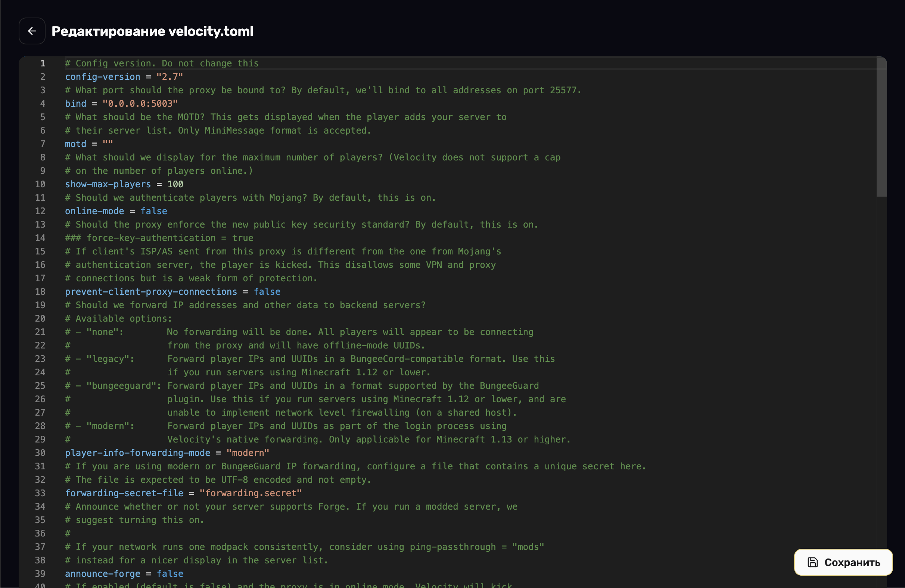This screenshot has height=588, width=905.
Task: Click the config-version key name
Action: pos(102,77)
